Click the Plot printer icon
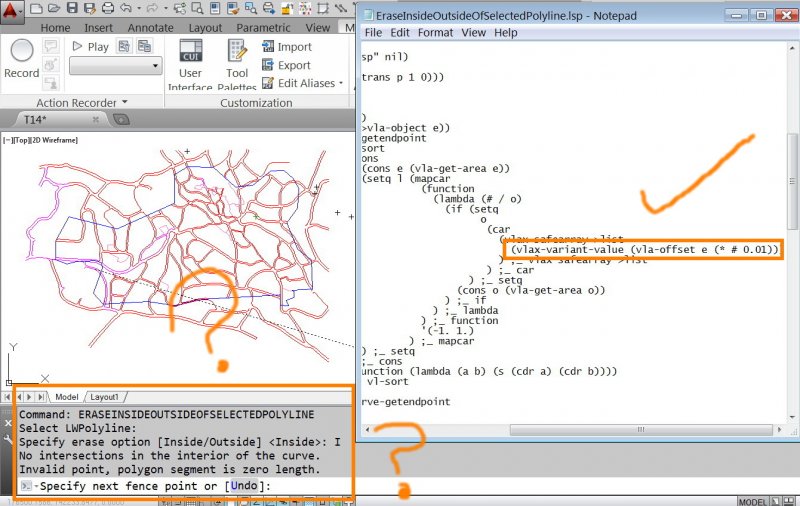Viewport: 800px width, 506px height. point(108,8)
